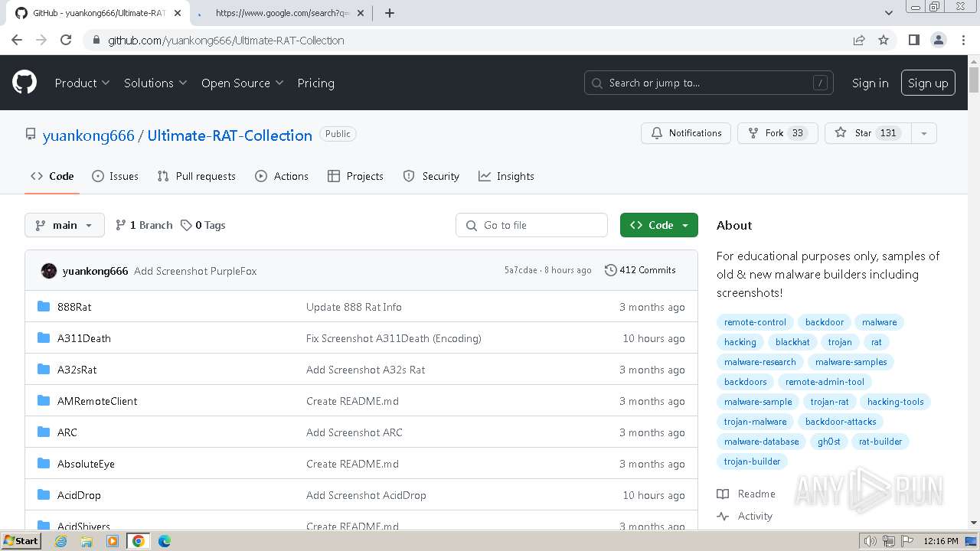Open the star lists dropdown arrow

click(924, 133)
